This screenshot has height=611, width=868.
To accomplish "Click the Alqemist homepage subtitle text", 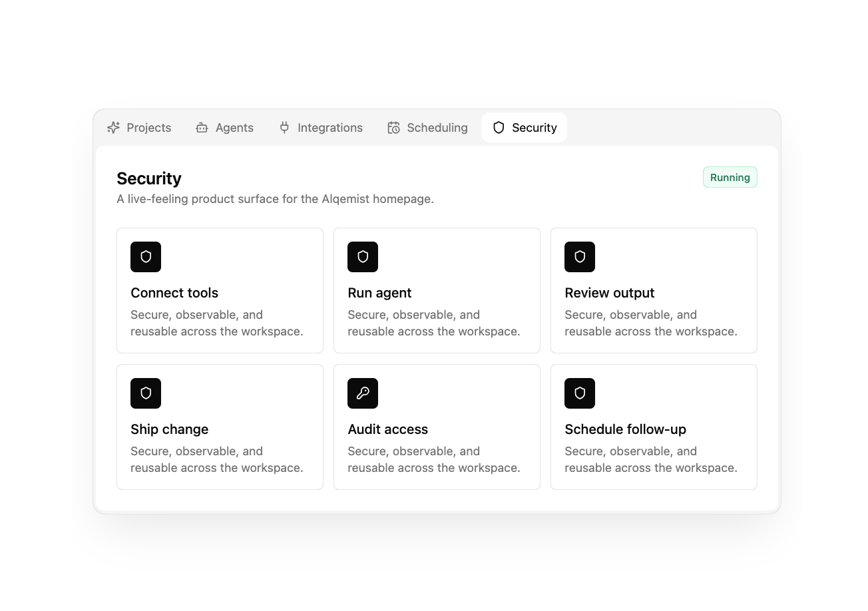I will (x=276, y=199).
